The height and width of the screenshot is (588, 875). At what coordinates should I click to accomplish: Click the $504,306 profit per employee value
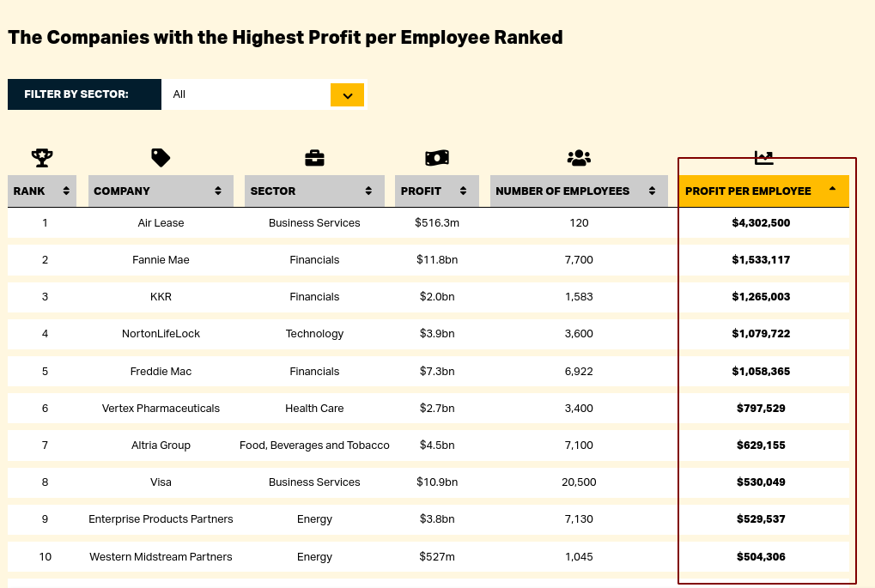[x=761, y=556]
